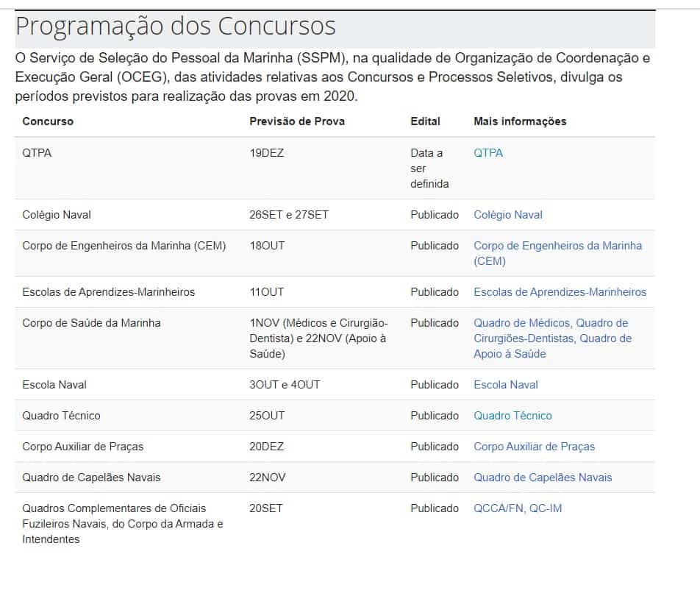Select the 1NOV Médicos e Cirurgião-Dentista date cell
Viewport: 700px width, 596px height.
coord(319,338)
